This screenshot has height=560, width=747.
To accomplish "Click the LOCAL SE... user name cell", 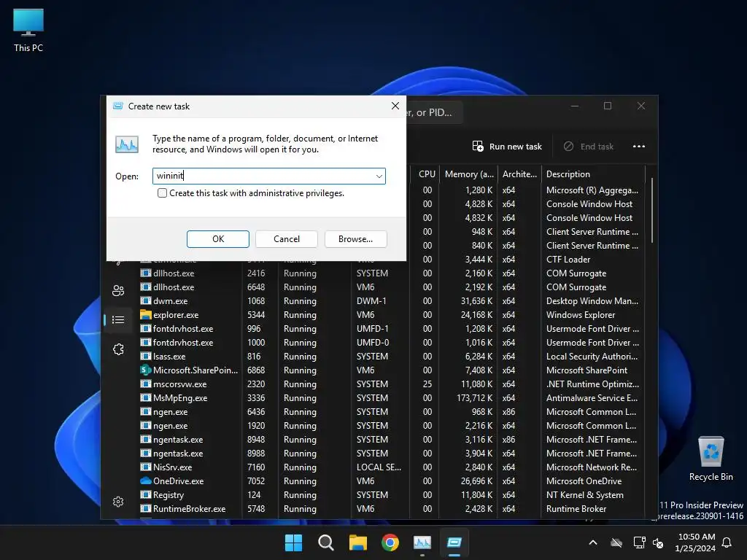I will tap(379, 467).
